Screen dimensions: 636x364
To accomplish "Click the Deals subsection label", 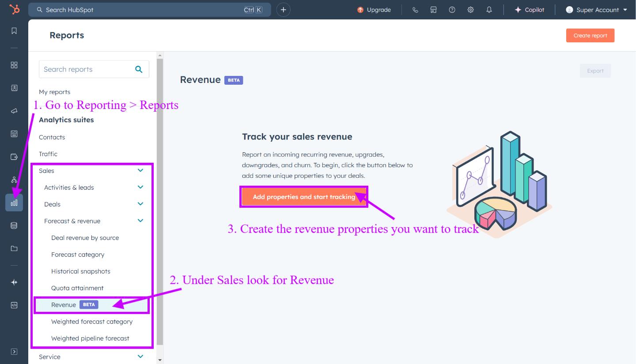I will pos(52,204).
